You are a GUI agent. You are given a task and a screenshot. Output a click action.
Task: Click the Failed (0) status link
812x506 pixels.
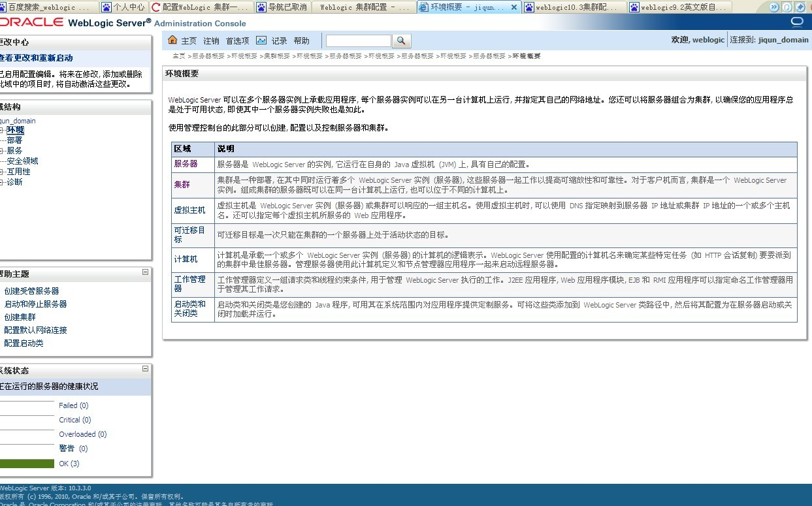[x=73, y=405]
